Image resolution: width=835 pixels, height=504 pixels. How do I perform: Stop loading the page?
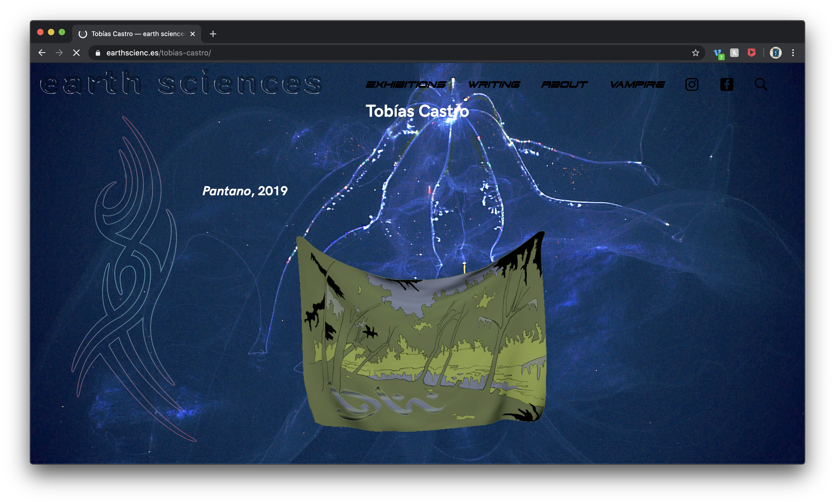(x=77, y=53)
